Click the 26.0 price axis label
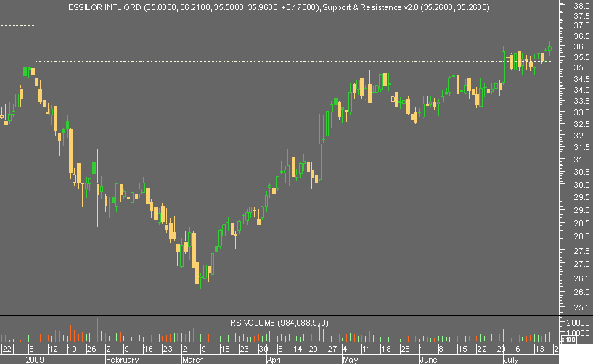 [581, 292]
